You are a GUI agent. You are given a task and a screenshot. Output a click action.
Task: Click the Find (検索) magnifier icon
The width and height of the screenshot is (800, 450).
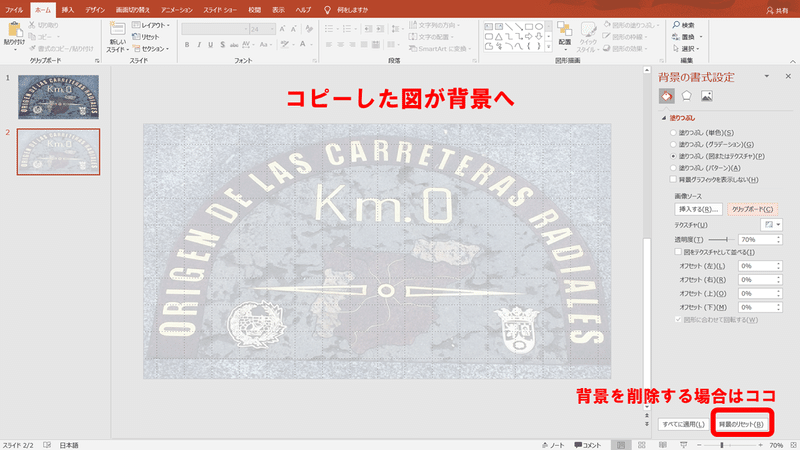pyautogui.click(x=677, y=24)
